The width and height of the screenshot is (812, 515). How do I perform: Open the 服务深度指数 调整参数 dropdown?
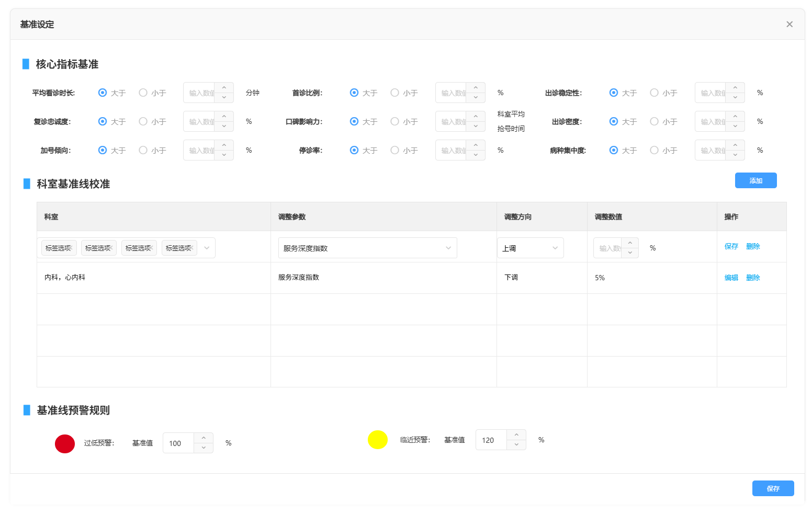pos(367,248)
